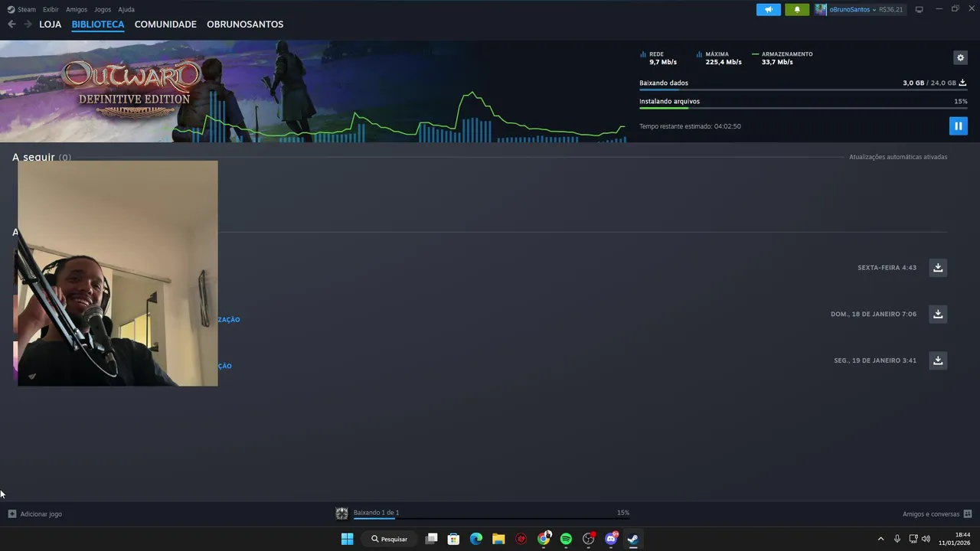
Task: Click the SEXTA-FEIRA 4:43 schedule text
Action: pyautogui.click(x=887, y=268)
